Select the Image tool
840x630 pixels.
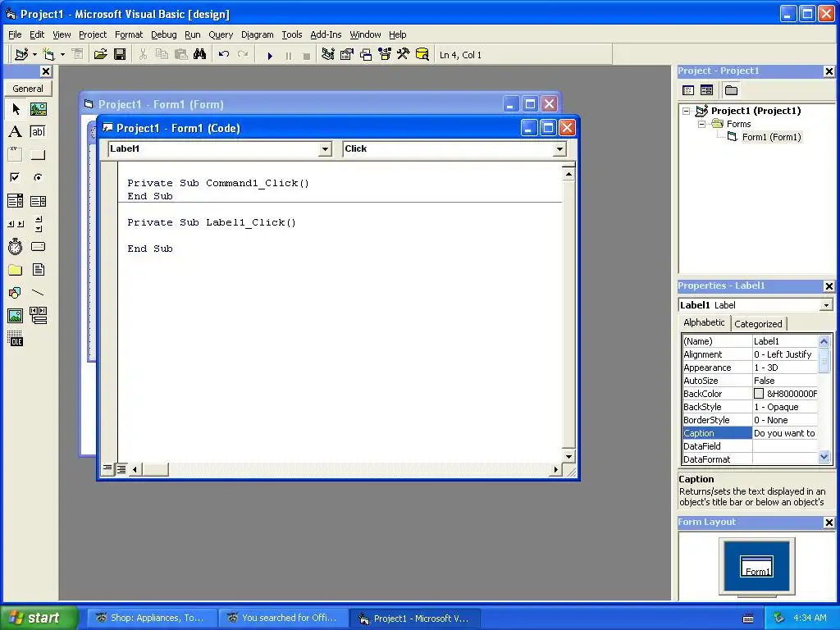[x=16, y=316]
